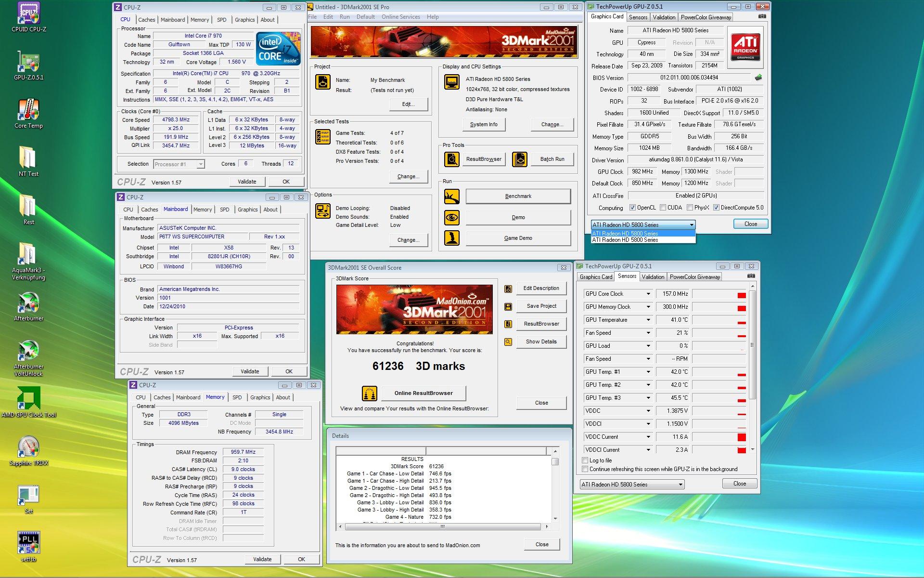Click Details results horizontal scrollbar

[x=443, y=527]
